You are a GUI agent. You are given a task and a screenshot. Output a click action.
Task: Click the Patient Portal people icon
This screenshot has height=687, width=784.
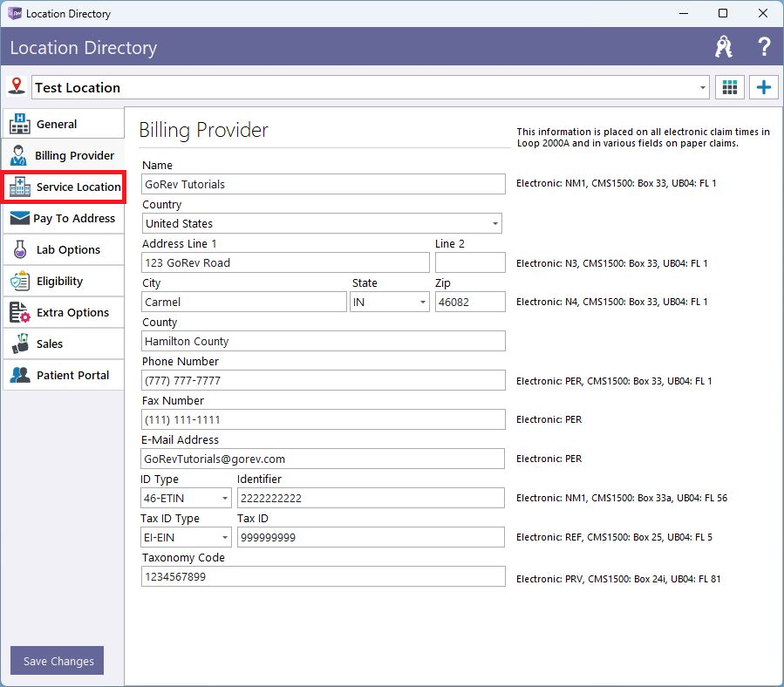(x=20, y=375)
